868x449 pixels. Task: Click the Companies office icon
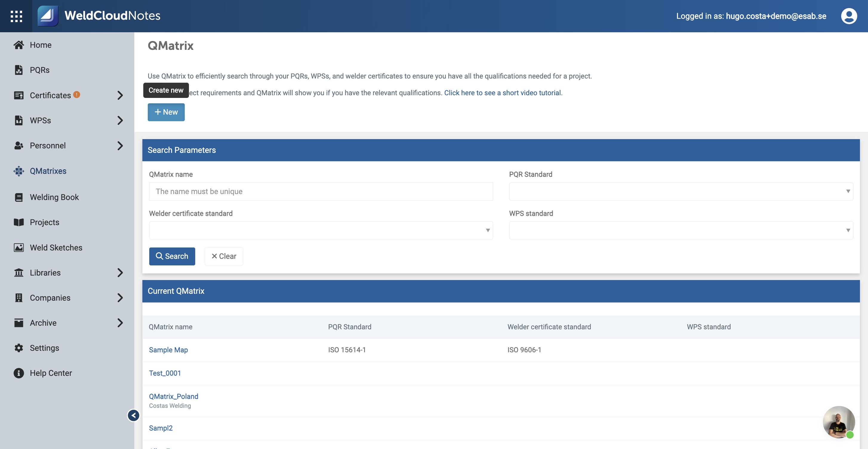(19, 298)
